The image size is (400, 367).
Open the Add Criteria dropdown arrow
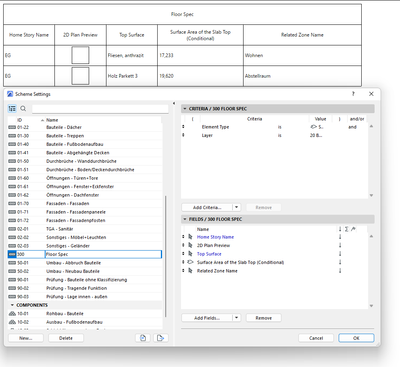(236, 207)
